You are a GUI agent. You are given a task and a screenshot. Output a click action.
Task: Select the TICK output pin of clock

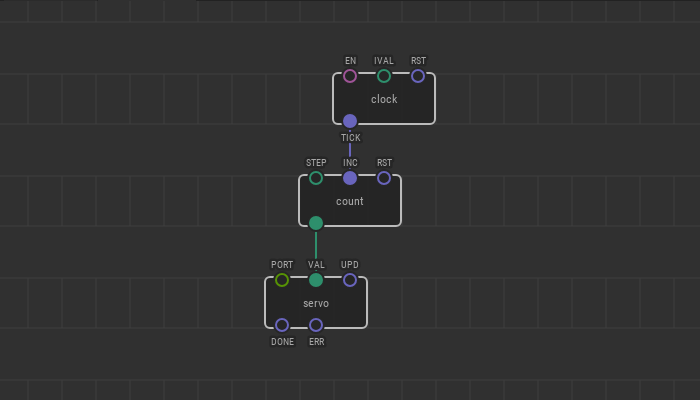click(x=350, y=121)
